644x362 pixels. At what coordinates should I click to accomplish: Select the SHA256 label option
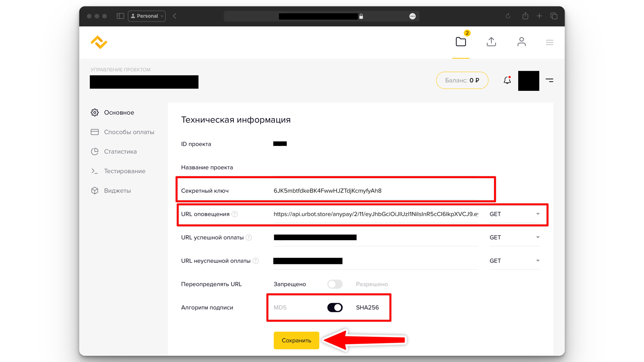point(367,308)
